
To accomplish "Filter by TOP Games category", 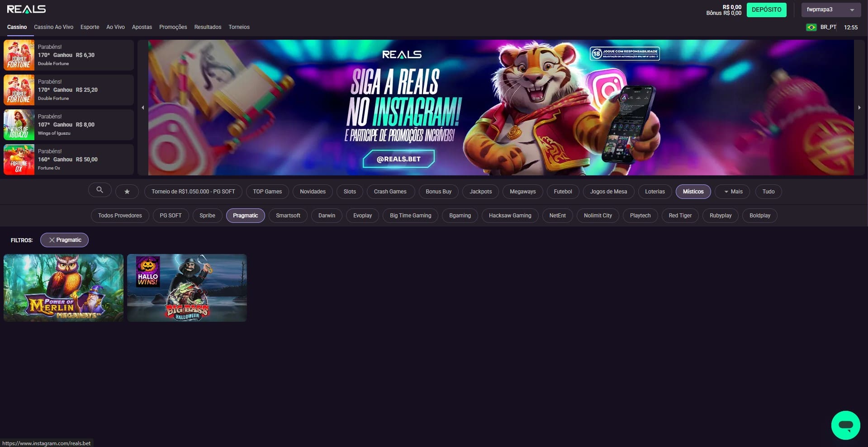I will click(267, 192).
